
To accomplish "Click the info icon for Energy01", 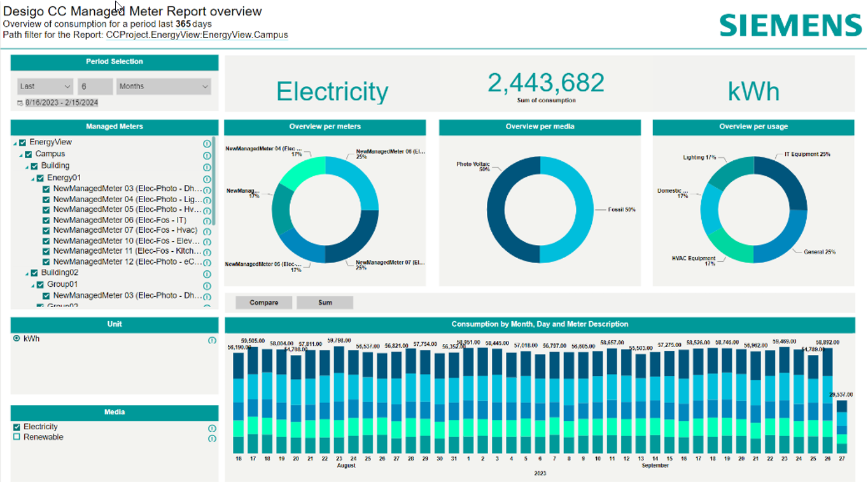I will pos(207,179).
